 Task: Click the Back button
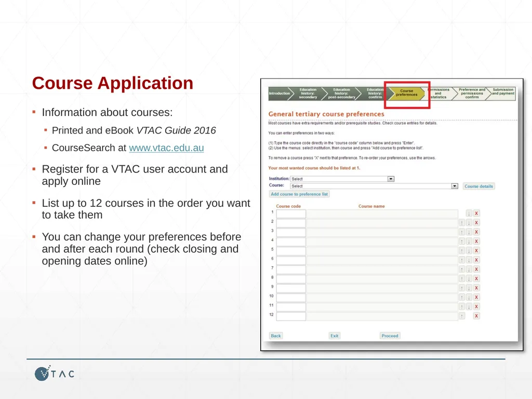tap(276, 336)
